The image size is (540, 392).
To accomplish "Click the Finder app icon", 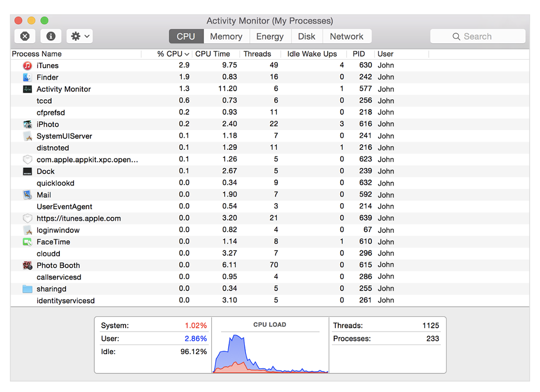I will (x=27, y=77).
